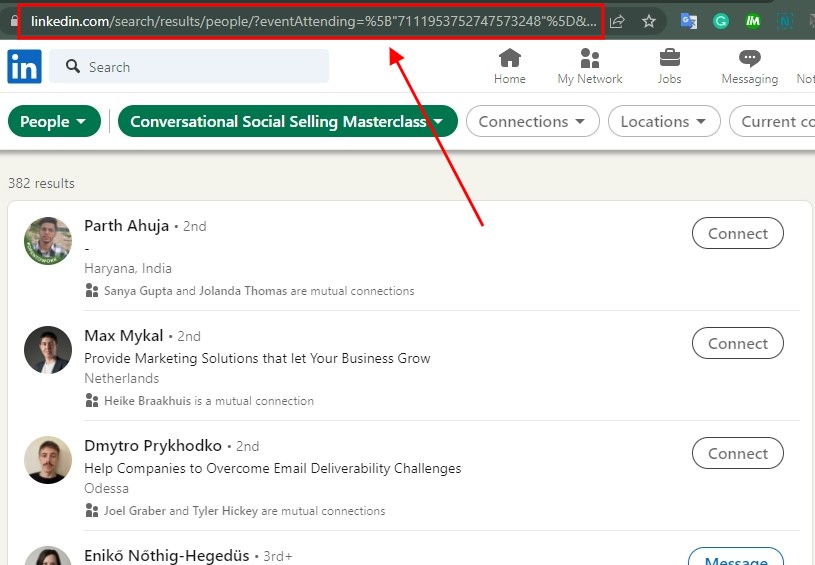Expand the Current company filter dropdown
This screenshot has height=565, width=815.
point(772,121)
